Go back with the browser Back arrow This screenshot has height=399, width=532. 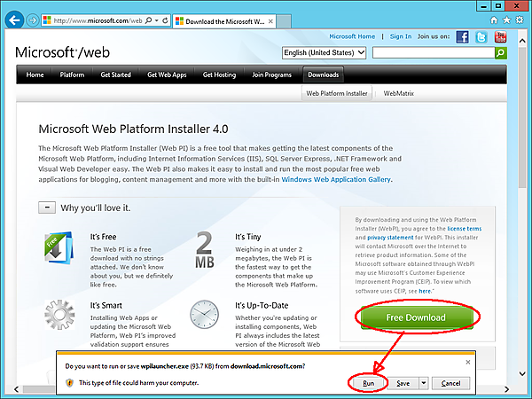pyautogui.click(x=14, y=20)
